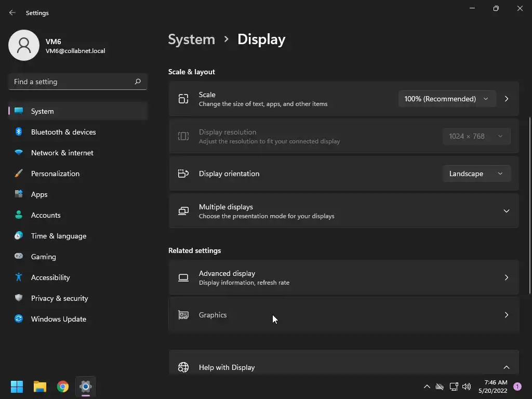The image size is (532, 399).
Task: Click the vertical scrollbar of Display page
Action: point(529,205)
